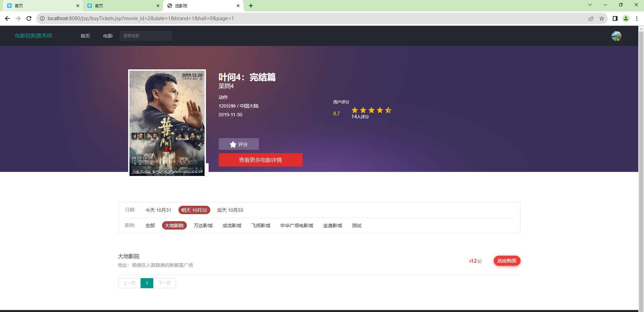The width and height of the screenshot is (644, 312).
Task: Open the user avatar menu
Action: tap(616, 36)
